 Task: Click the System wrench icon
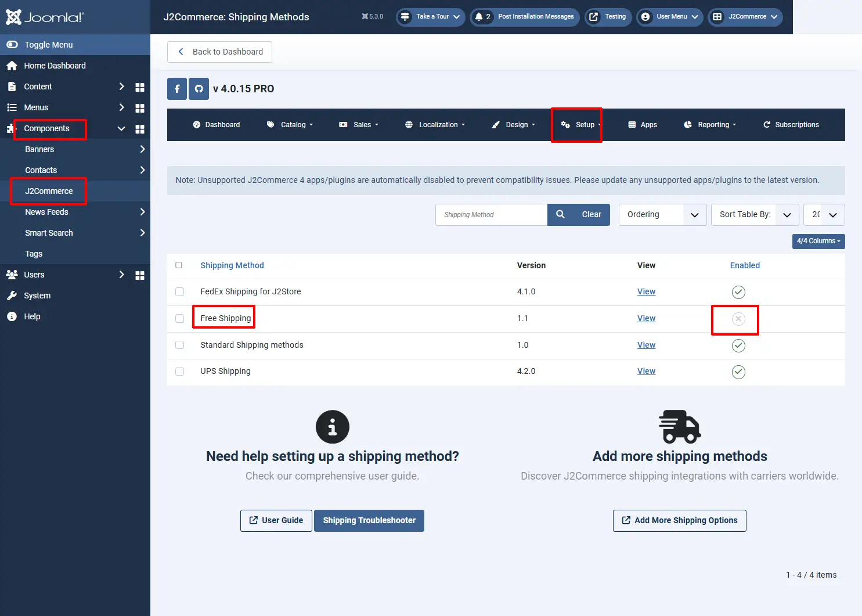coord(12,296)
